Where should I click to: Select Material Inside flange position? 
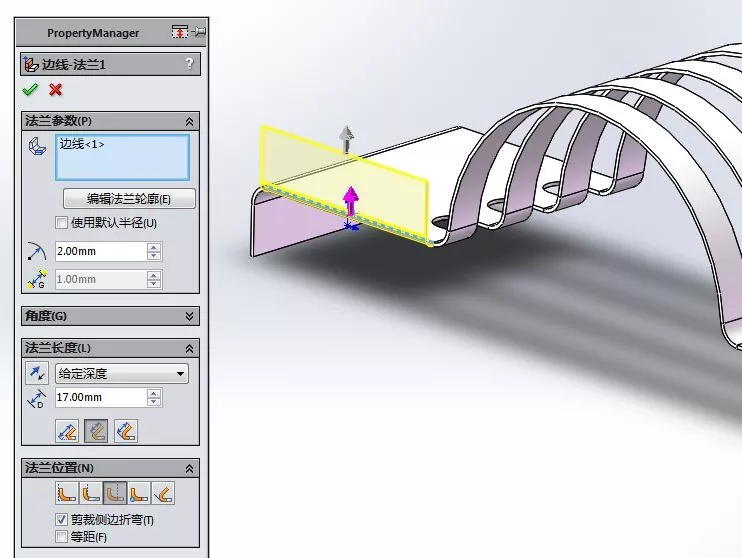click(x=67, y=493)
